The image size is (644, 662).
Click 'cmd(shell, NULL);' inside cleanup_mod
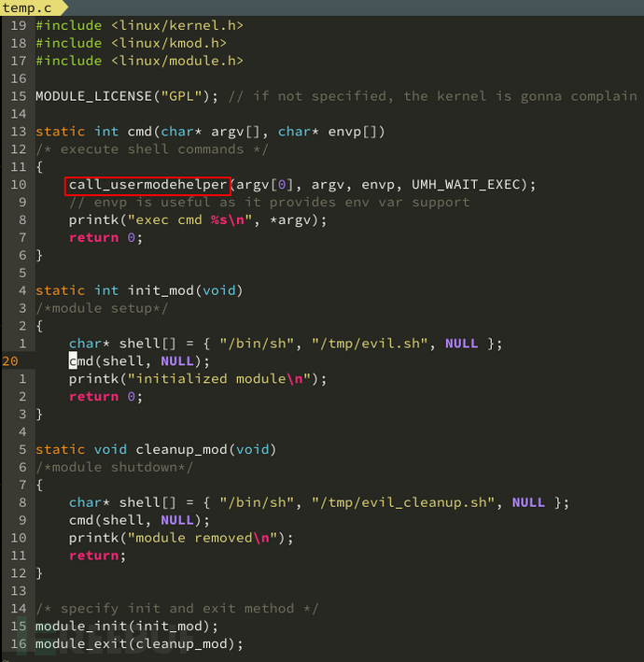[139, 521]
